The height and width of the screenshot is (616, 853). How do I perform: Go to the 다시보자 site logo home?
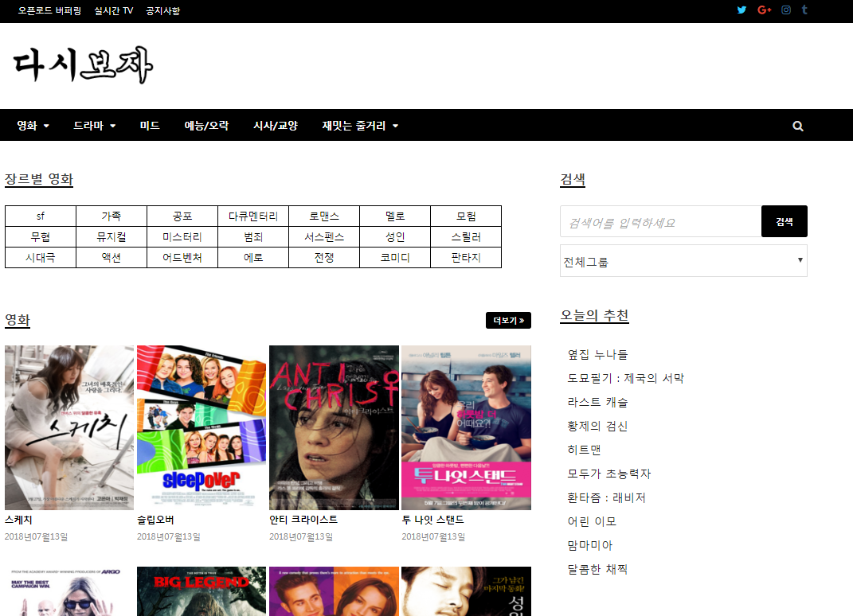[x=83, y=65]
